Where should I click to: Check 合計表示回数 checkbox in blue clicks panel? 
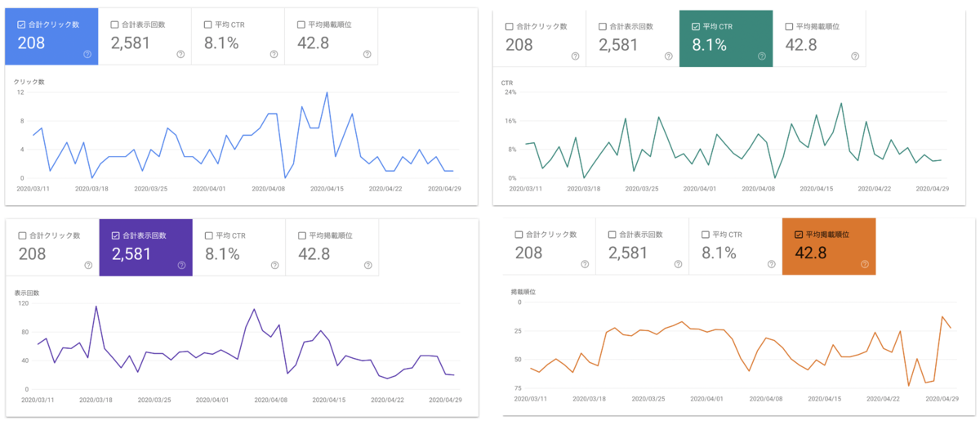click(115, 25)
